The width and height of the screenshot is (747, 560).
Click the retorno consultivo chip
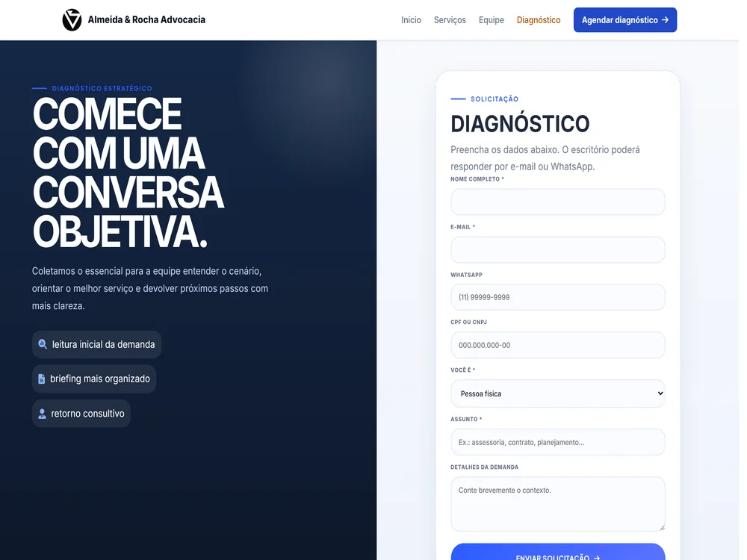tap(81, 414)
